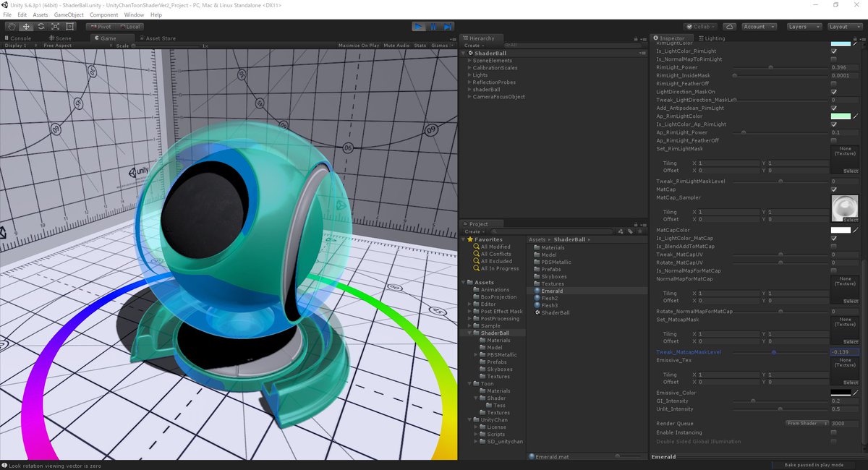868x470 pixels.
Task: Click the Stats button in Game view
Action: tap(420, 46)
